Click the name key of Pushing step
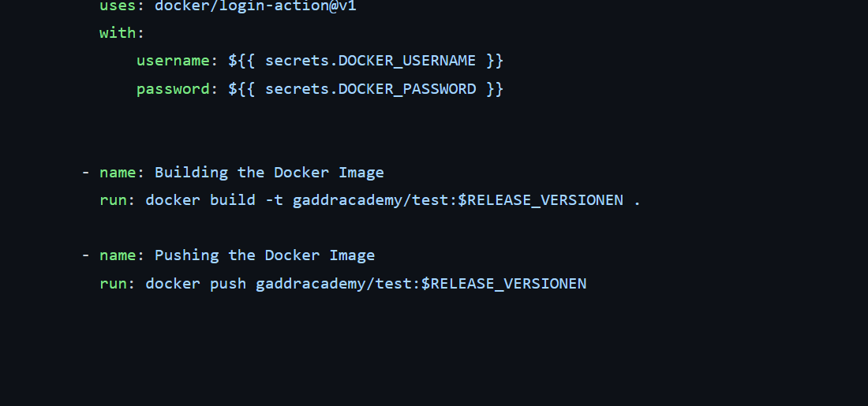Viewport: 868px width, 406px height. tap(118, 255)
